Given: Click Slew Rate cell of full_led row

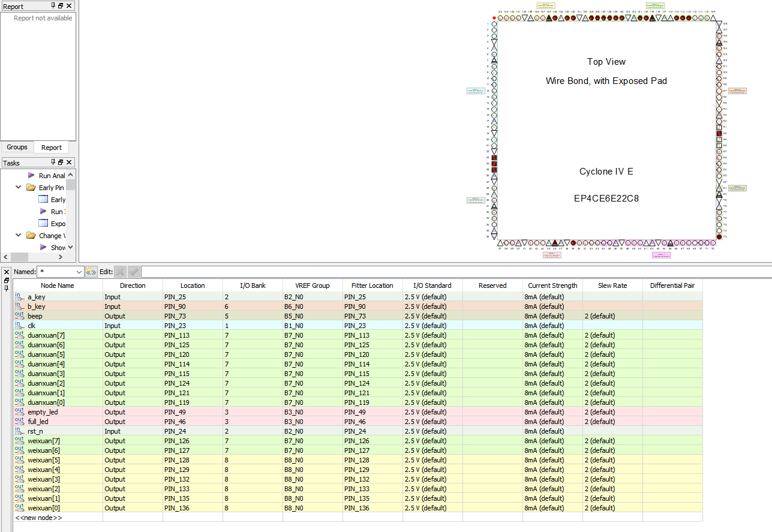Looking at the screenshot, I should [x=612, y=421].
